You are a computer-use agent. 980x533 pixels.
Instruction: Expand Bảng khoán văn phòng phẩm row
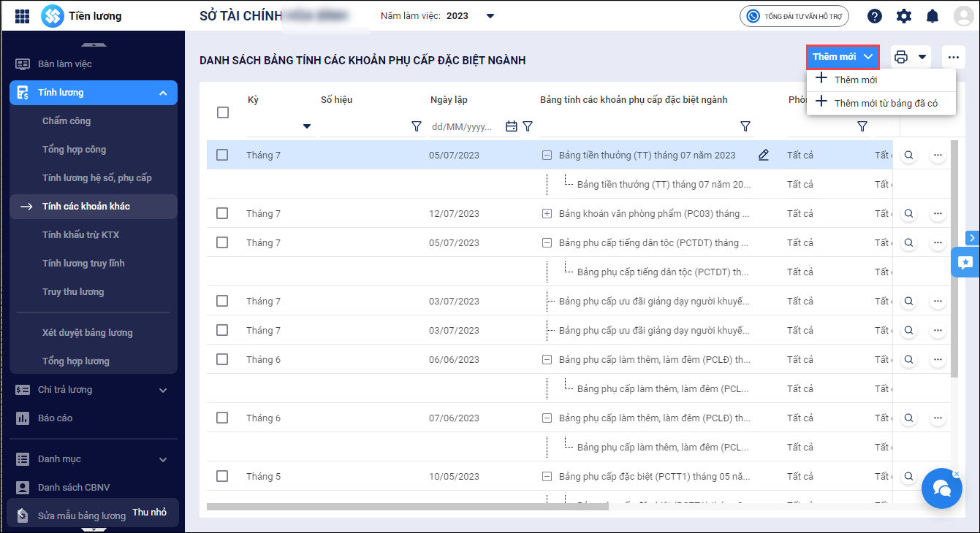click(547, 214)
